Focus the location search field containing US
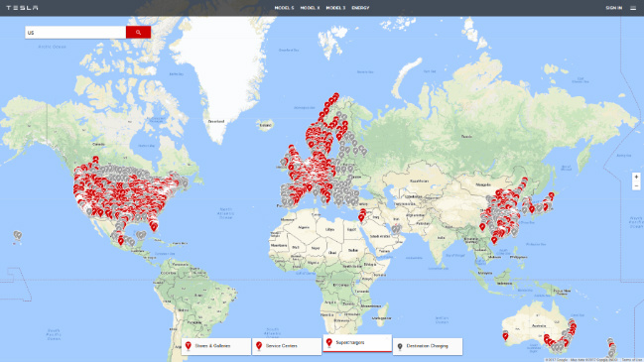The height and width of the screenshot is (362, 644). click(75, 32)
